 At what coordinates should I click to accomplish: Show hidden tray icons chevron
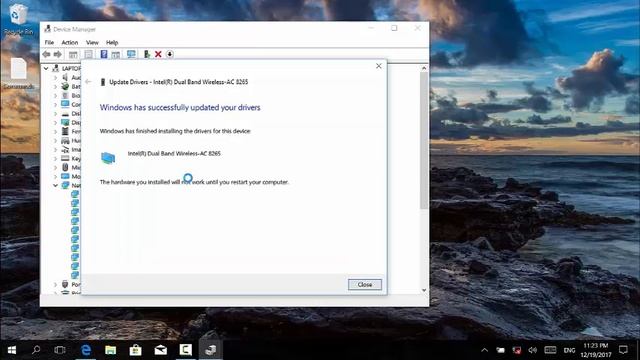(484, 350)
